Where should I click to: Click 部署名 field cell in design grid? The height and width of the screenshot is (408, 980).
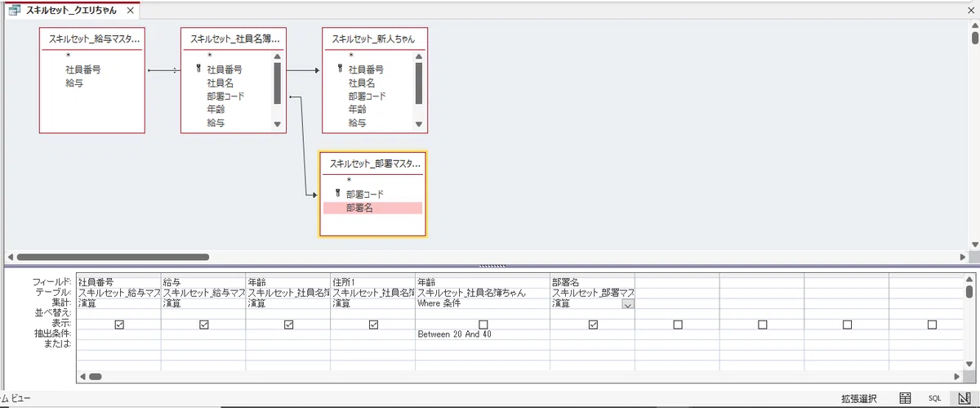pos(593,282)
